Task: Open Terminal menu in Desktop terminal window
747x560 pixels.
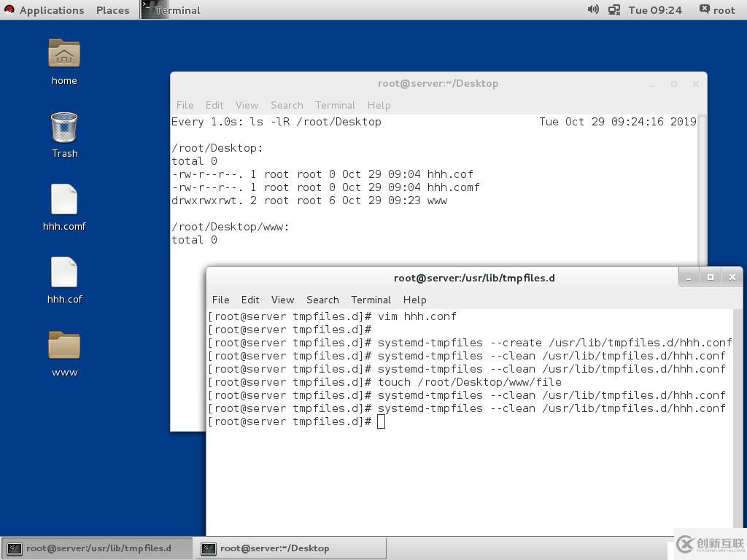Action: [x=335, y=105]
